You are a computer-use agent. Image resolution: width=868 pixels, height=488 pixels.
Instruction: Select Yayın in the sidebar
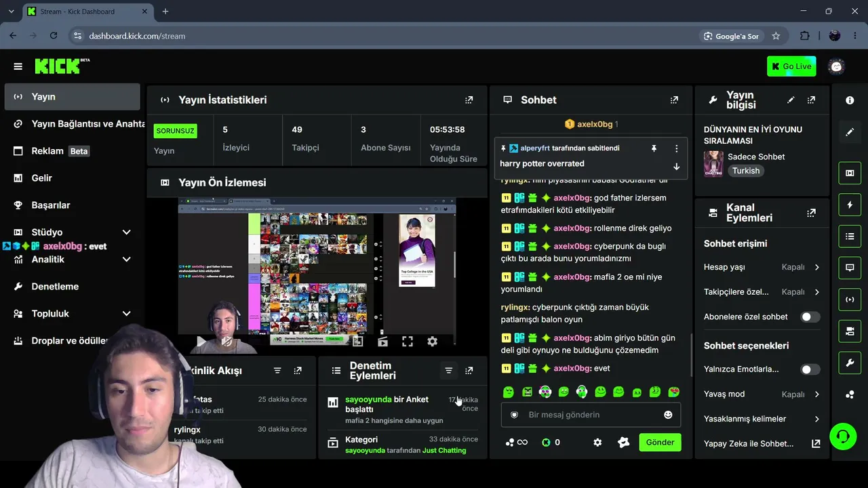72,97
